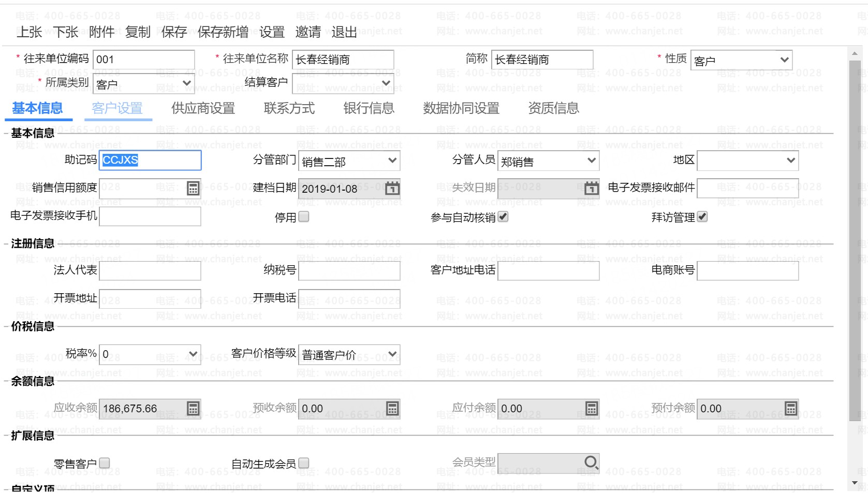
Task: Click calculator icon in 应付余额 field
Action: click(592, 409)
